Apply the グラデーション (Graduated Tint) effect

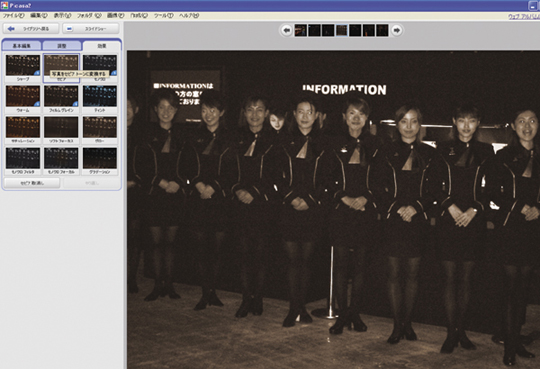[x=100, y=161]
